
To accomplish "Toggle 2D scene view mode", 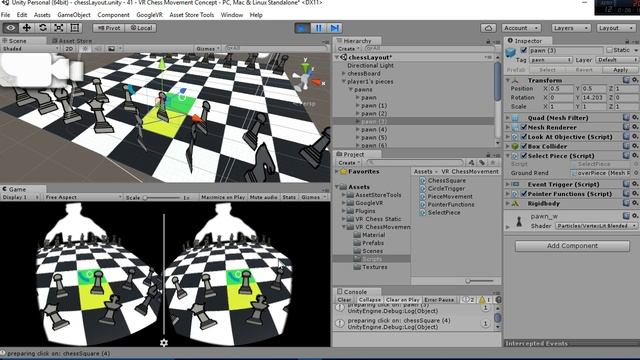I will click(x=69, y=49).
